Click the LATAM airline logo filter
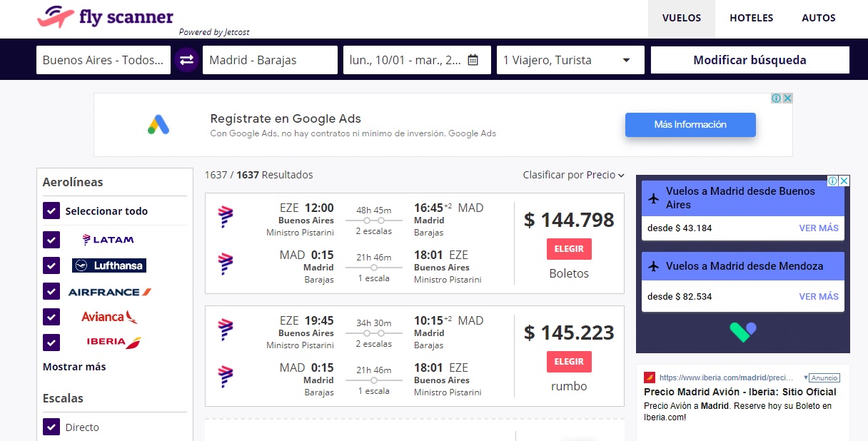This screenshot has width=868, height=441. pos(108,239)
